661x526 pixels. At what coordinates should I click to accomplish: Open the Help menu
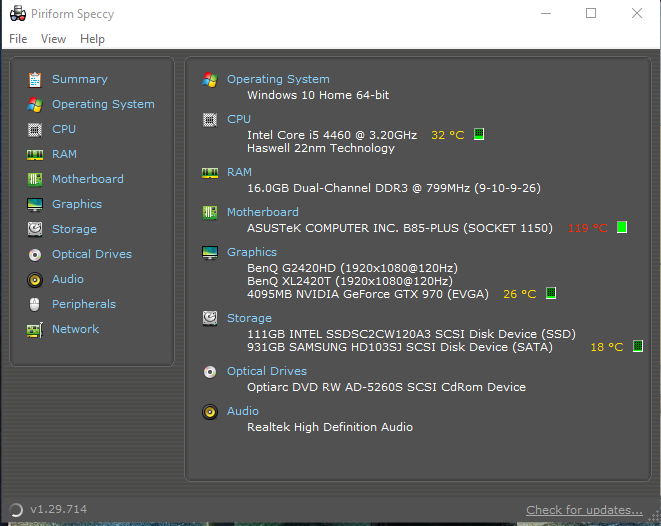point(92,39)
